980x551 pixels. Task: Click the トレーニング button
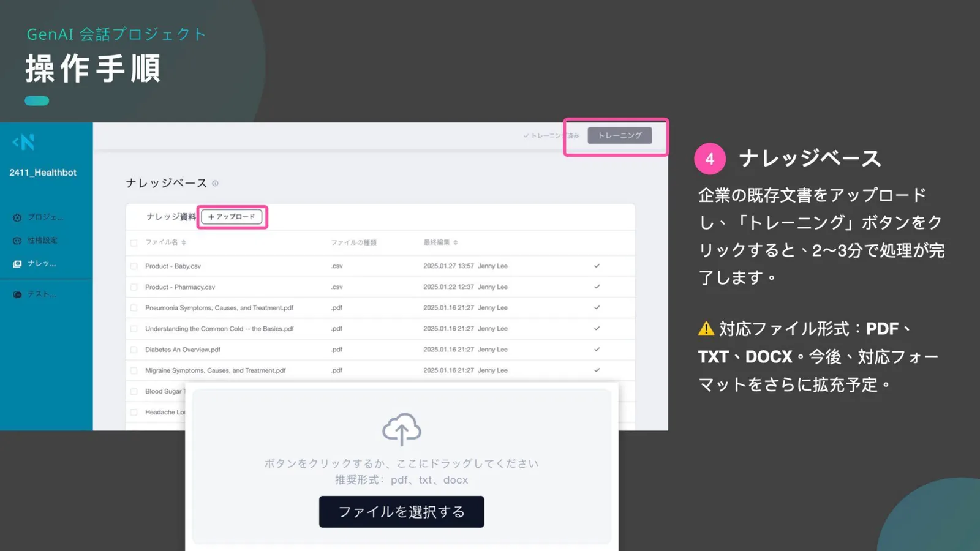[x=619, y=135]
